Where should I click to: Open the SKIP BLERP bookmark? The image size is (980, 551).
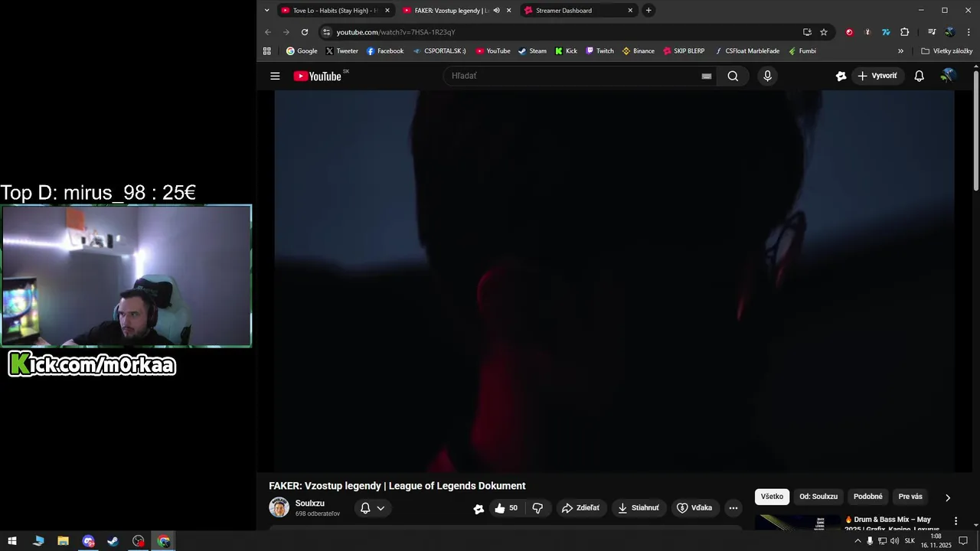[684, 51]
